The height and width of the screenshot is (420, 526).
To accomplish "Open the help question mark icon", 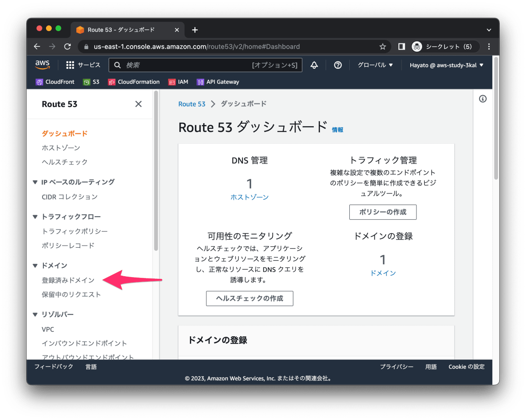I will [x=338, y=65].
